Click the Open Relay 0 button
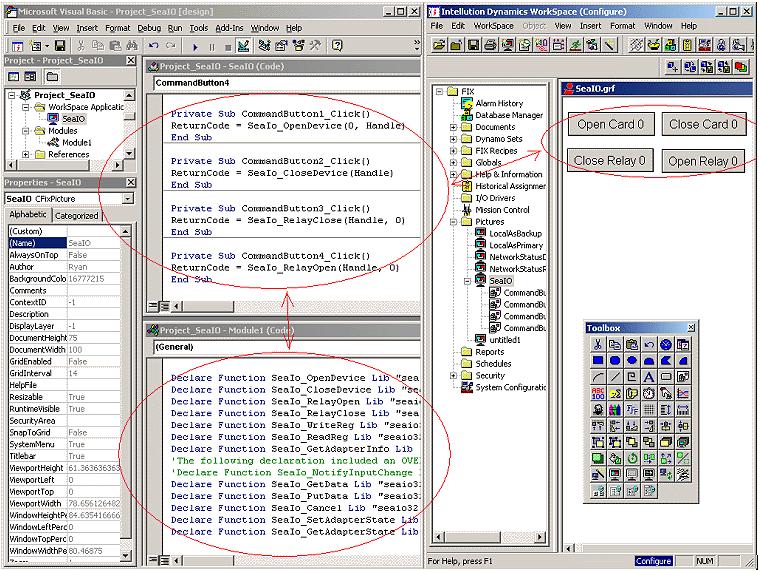This screenshot has width=759, height=571. point(703,161)
